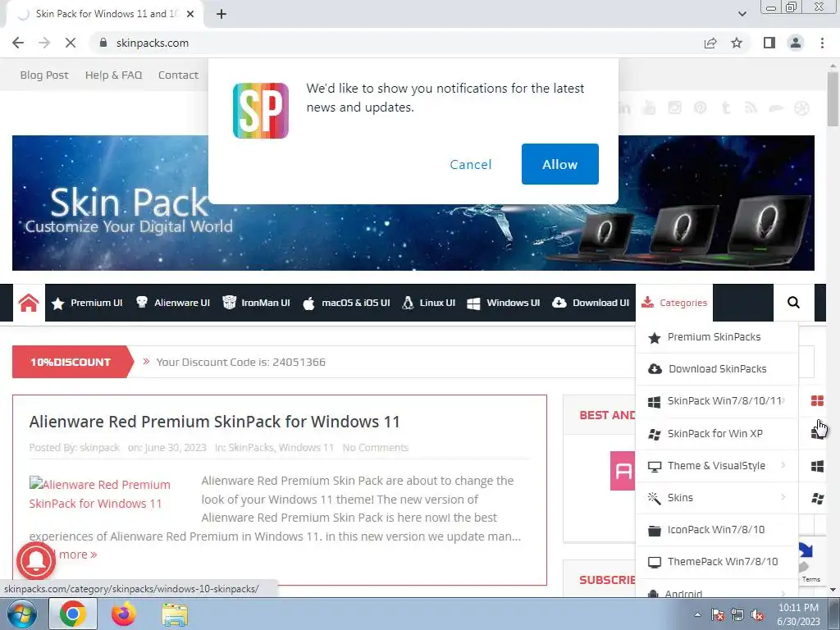The width and height of the screenshot is (840, 630).
Task: Choose ThemePack Win7/8/10 entry
Action: point(717,562)
